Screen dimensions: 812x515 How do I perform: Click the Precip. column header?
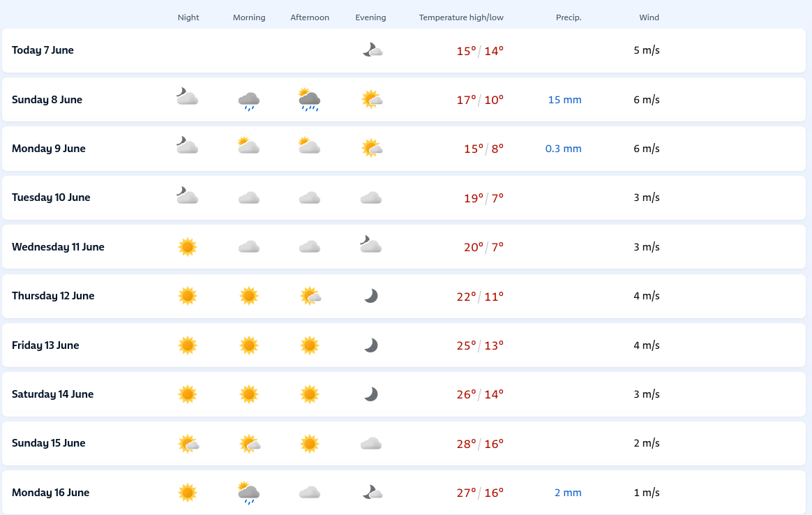pos(569,17)
